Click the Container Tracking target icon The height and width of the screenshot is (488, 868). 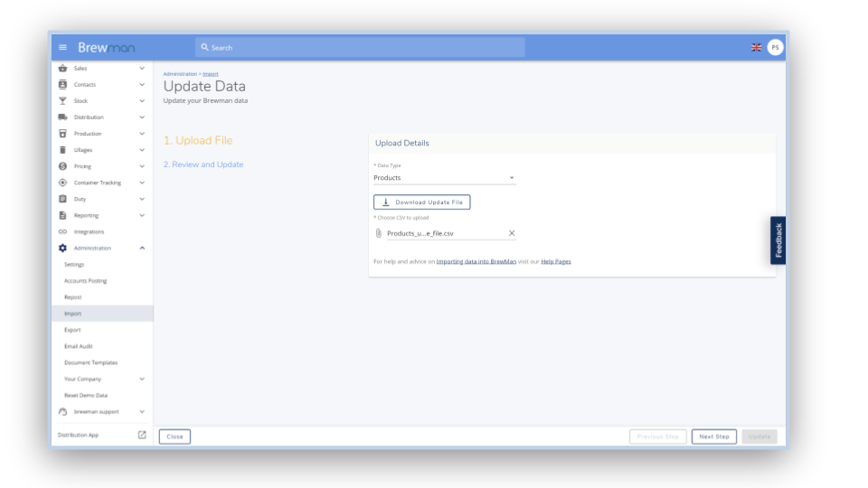pyautogui.click(x=62, y=183)
